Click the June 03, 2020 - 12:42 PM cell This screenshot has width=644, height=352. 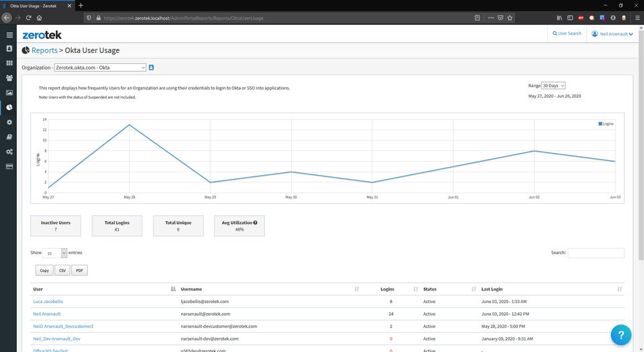pyautogui.click(x=505, y=314)
